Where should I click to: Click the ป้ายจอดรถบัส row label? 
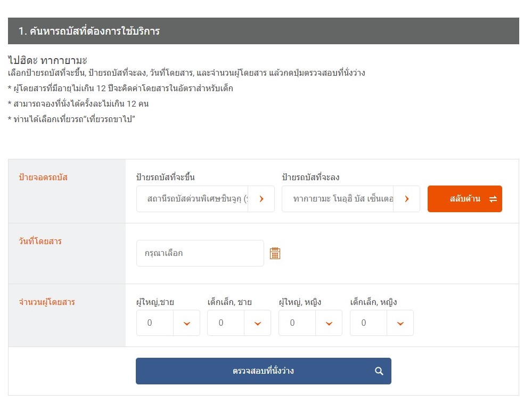(43, 178)
